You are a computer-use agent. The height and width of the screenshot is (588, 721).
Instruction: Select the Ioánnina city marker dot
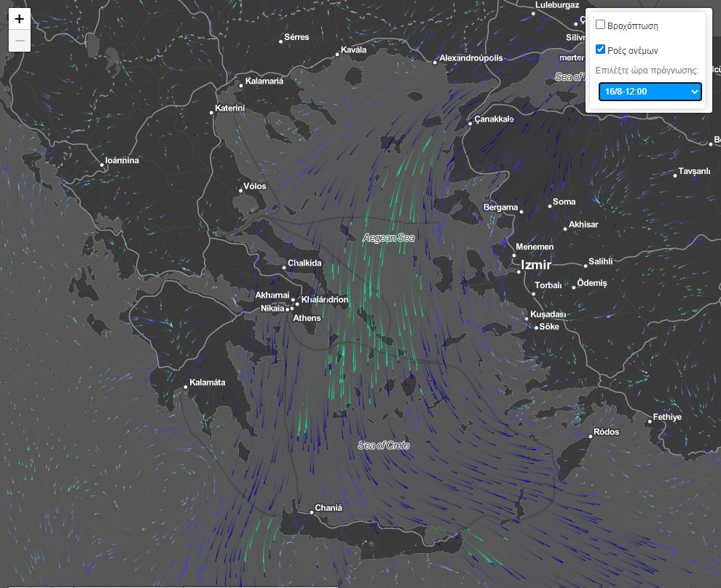[102, 165]
